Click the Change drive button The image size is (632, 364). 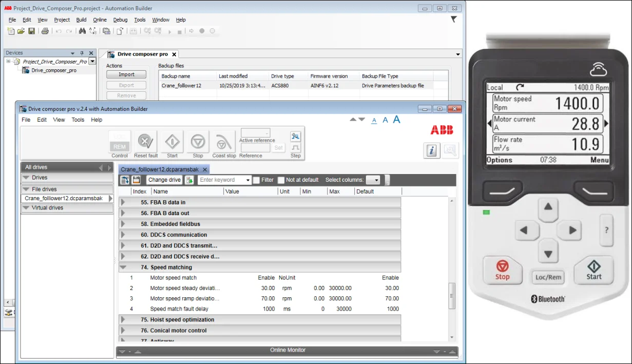coord(164,180)
